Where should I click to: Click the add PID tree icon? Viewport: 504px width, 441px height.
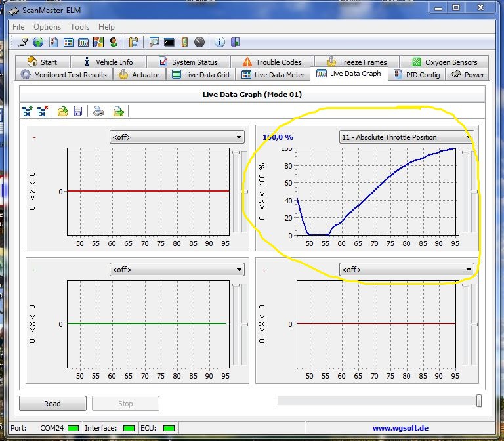(28, 112)
